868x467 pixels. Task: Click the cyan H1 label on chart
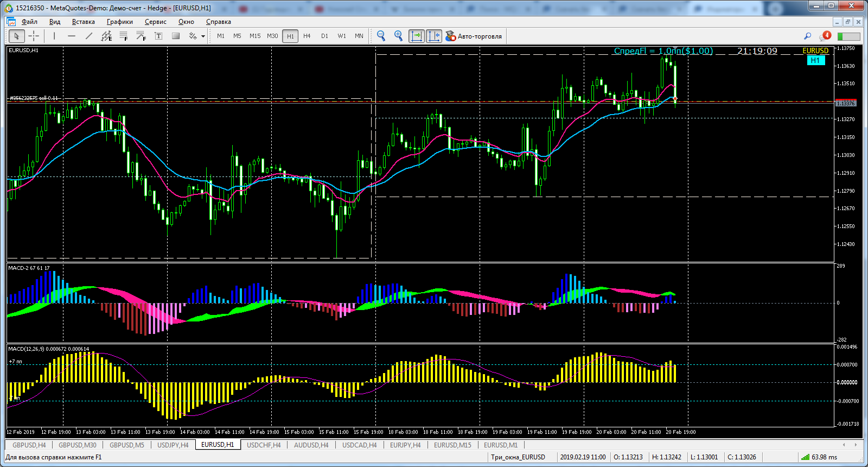[x=815, y=60]
